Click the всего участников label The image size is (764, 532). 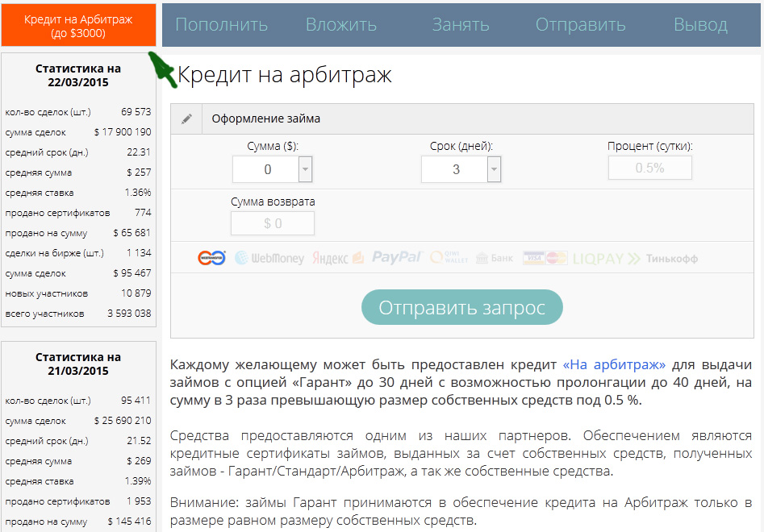point(44,314)
